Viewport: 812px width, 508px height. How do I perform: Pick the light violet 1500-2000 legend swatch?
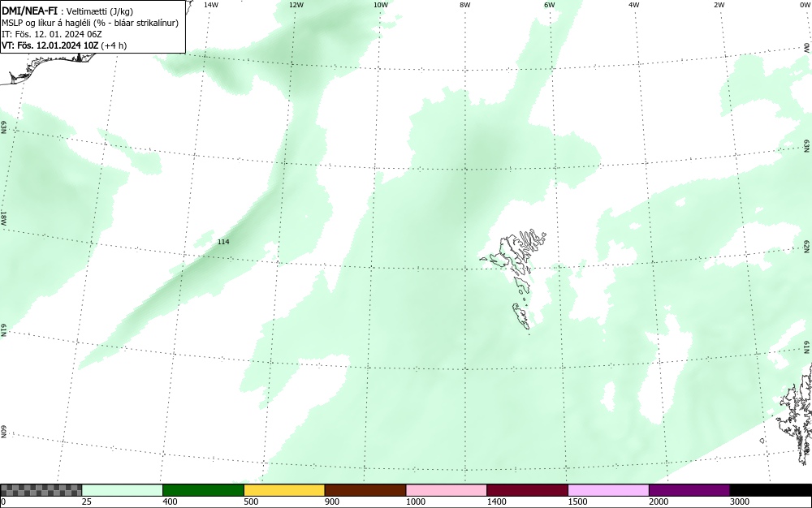click(x=608, y=490)
